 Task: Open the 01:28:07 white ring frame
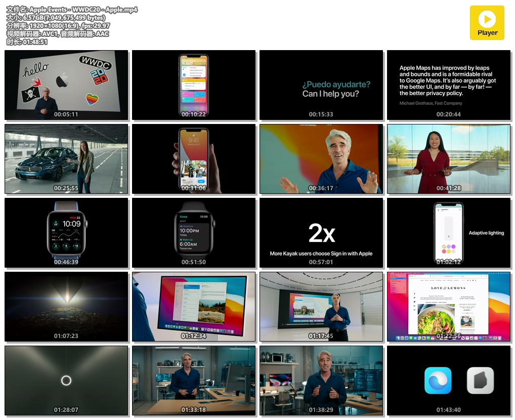point(66,381)
